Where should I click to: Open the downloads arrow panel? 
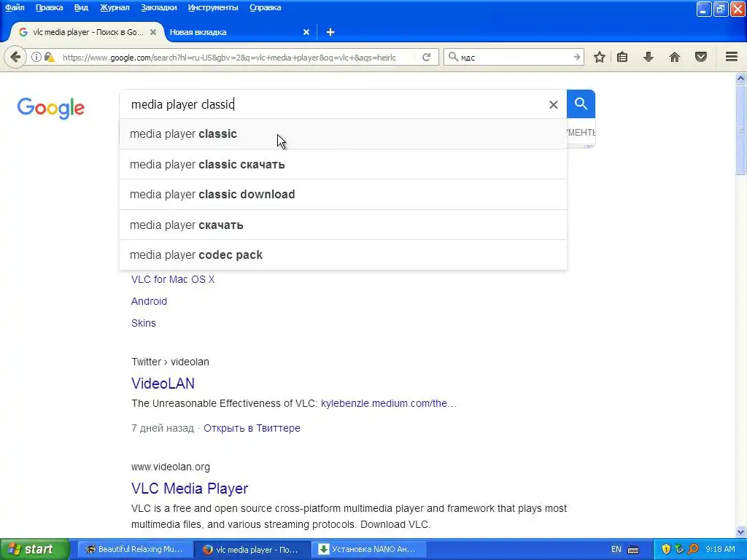tap(649, 57)
